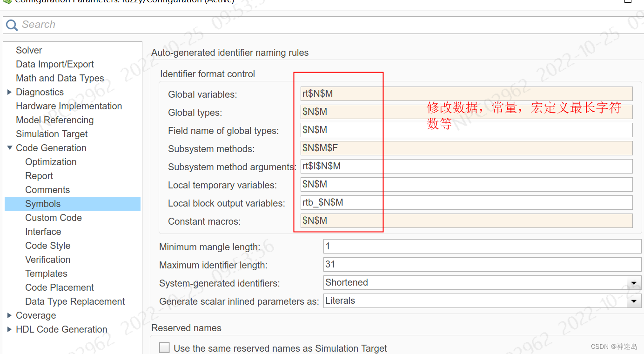Open Simulation Target settings
The width and height of the screenshot is (644, 354).
[52, 134]
